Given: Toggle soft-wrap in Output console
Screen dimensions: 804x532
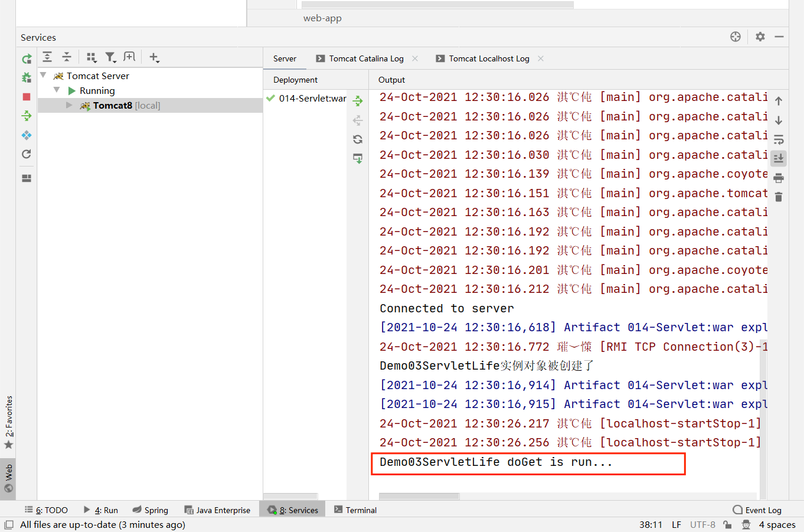Looking at the screenshot, I should tap(779, 139).
